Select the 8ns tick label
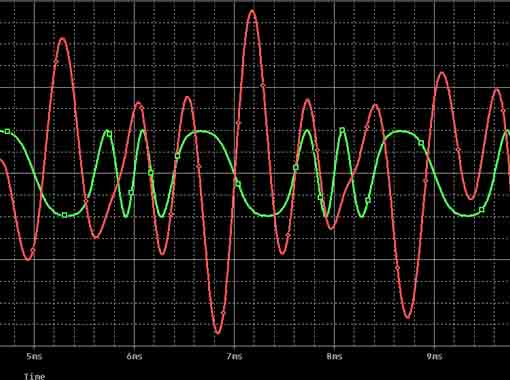510x380 pixels. point(334,356)
